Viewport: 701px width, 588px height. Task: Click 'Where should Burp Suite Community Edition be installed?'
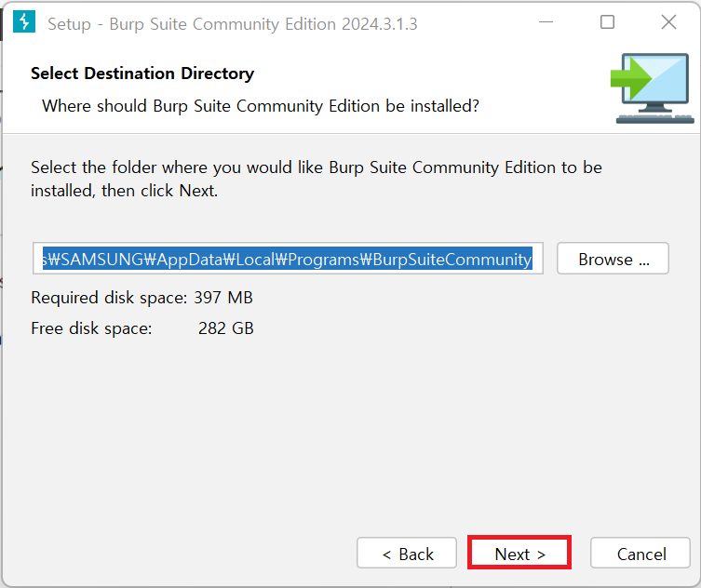coord(261,106)
